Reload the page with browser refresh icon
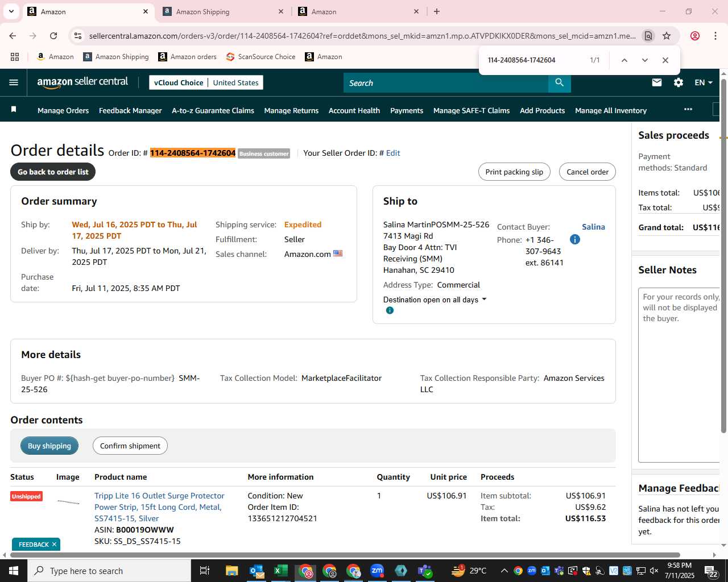The width and height of the screenshot is (728, 582). [53, 36]
